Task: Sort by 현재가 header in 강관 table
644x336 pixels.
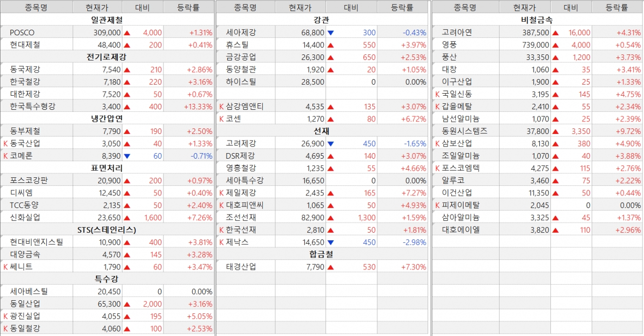Action: click(300, 8)
